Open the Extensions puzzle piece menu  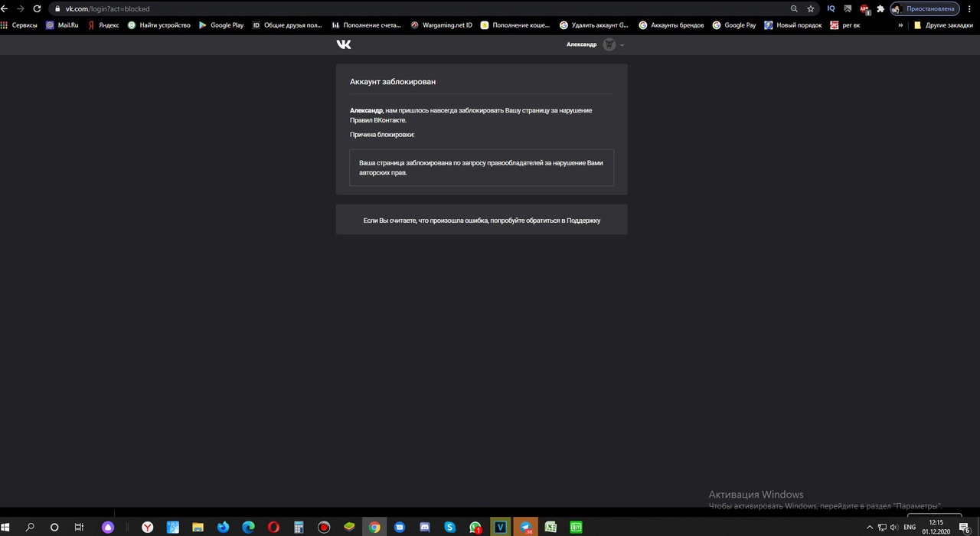tap(880, 8)
